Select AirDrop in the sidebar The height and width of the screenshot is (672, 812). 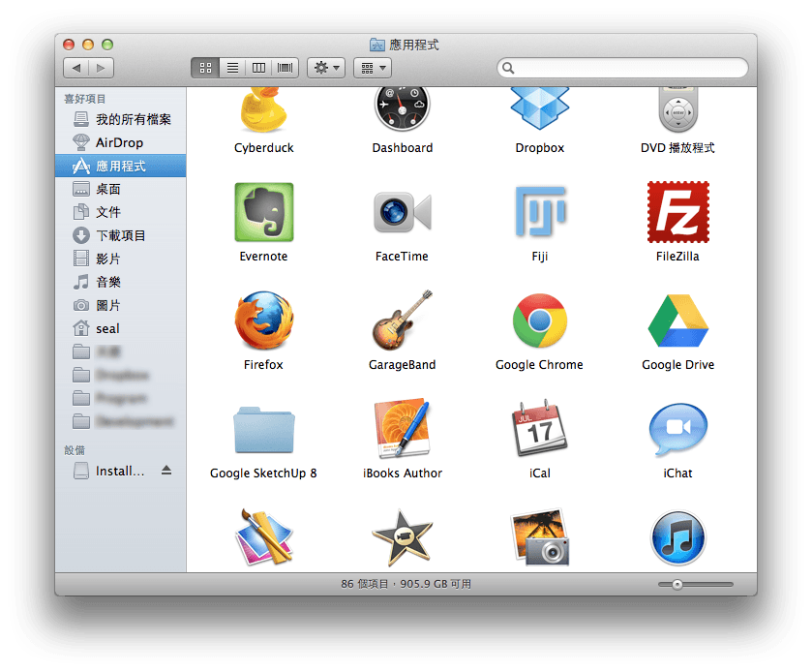pyautogui.click(x=119, y=142)
